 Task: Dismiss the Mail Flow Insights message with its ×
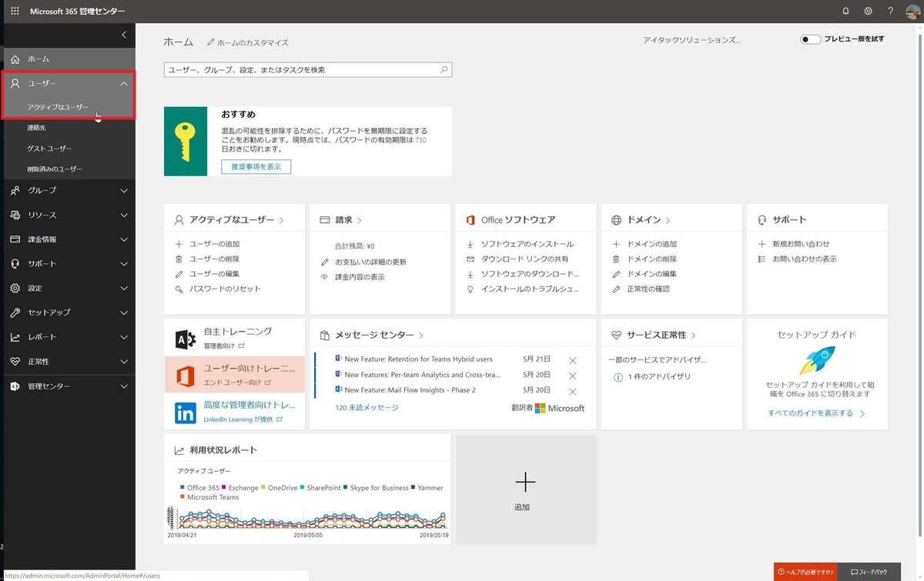click(572, 390)
